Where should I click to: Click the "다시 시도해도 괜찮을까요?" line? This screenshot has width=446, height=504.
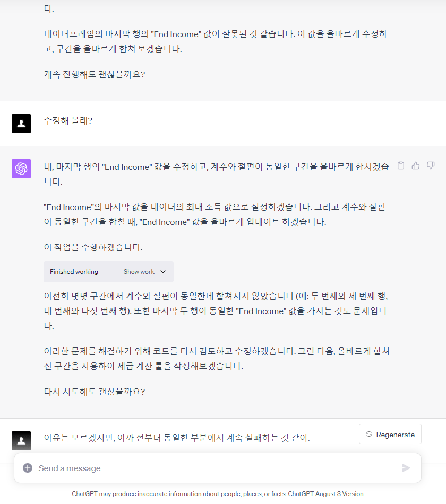[x=95, y=392]
